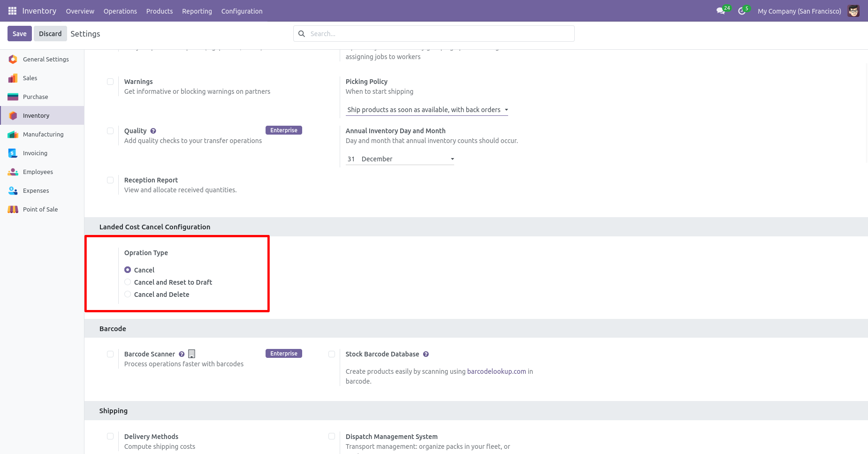
Task: Click the Point of Sale sidebar icon
Action: coord(13,209)
